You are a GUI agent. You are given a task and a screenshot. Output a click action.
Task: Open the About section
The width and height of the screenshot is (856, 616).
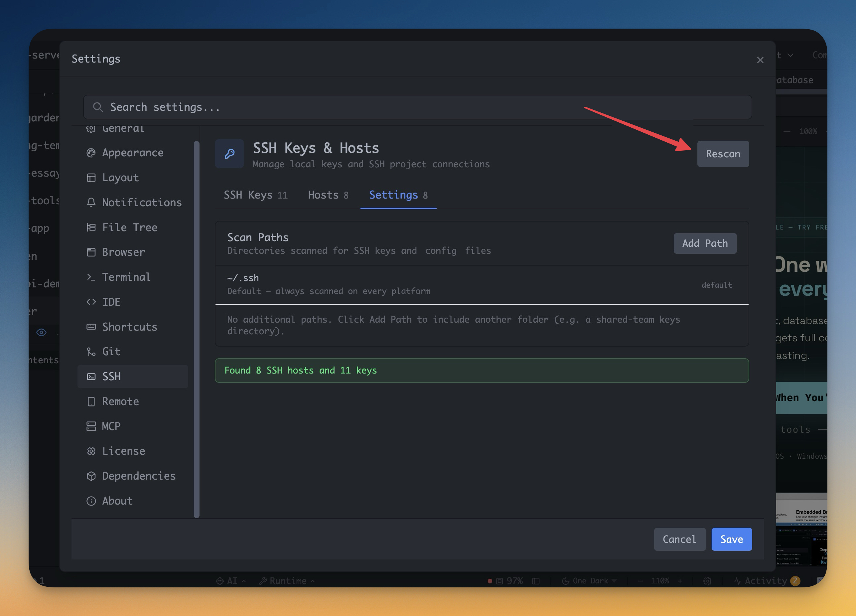tap(117, 501)
